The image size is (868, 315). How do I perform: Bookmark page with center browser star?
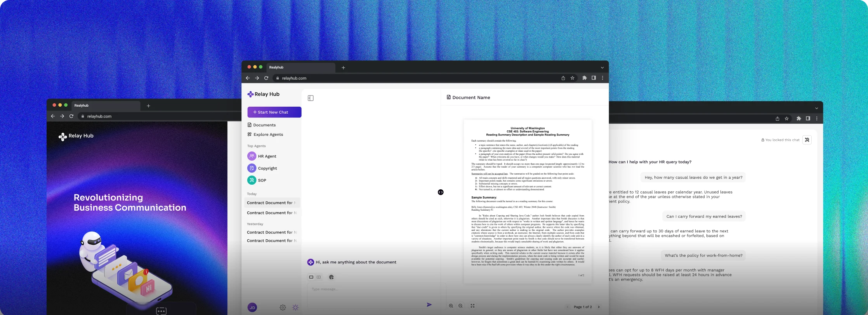pos(572,78)
